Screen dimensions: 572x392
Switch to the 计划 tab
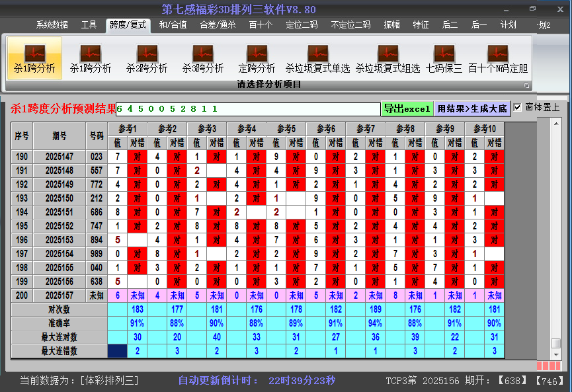click(x=508, y=25)
